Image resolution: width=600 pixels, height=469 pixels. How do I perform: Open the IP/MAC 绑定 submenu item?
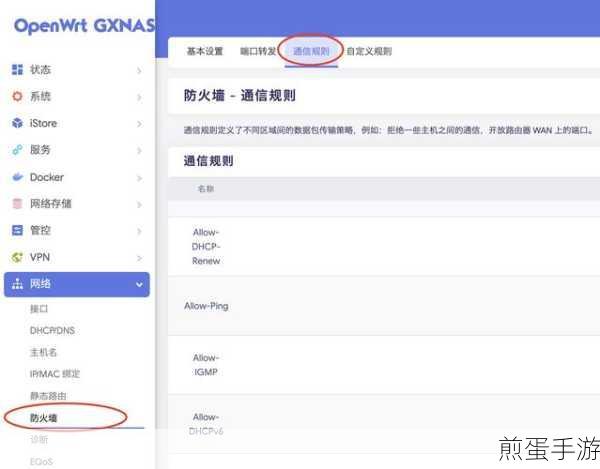pos(55,374)
